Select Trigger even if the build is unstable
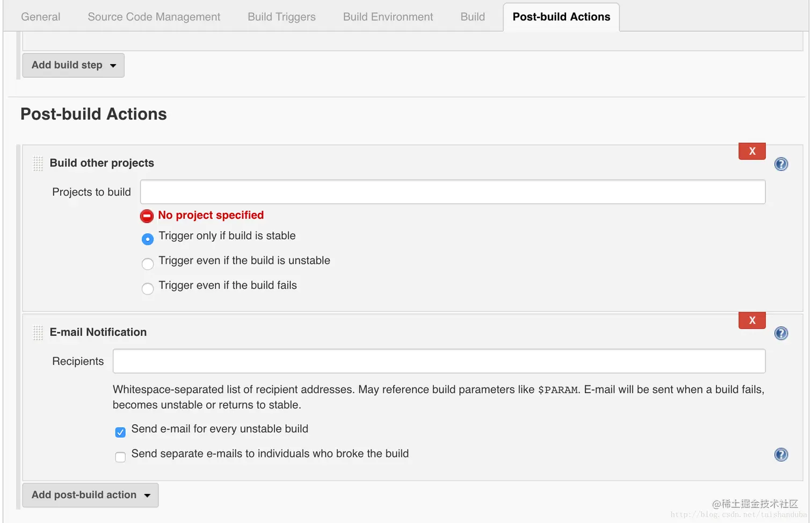This screenshot has width=812, height=523. click(x=148, y=263)
